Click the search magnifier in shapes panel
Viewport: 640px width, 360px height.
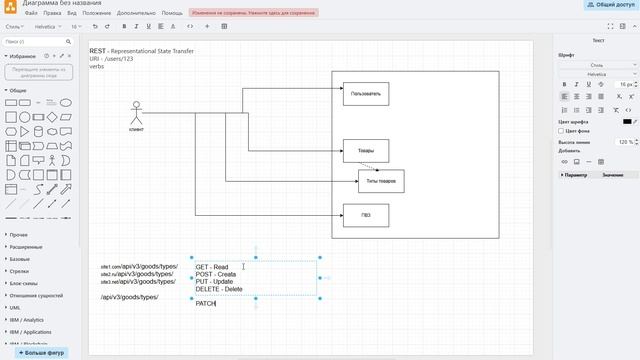tap(68, 42)
